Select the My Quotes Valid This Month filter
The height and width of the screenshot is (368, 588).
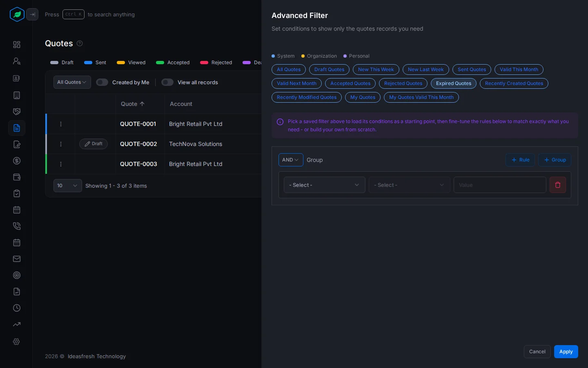click(421, 97)
